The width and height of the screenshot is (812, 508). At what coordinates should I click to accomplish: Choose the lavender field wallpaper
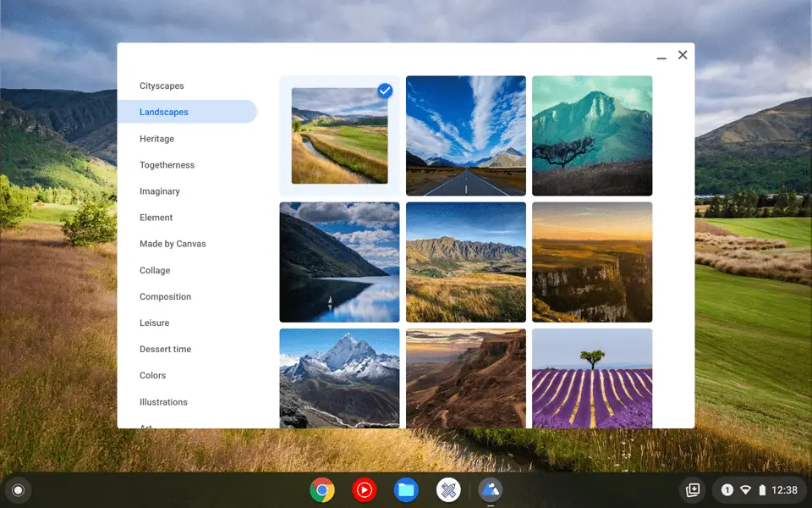click(591, 378)
